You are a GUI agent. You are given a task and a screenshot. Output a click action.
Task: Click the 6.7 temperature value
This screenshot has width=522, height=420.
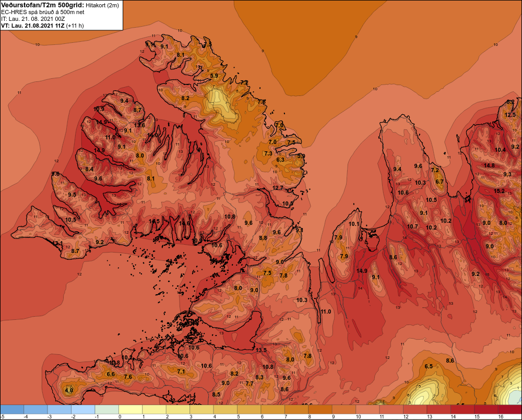tap(440, 182)
